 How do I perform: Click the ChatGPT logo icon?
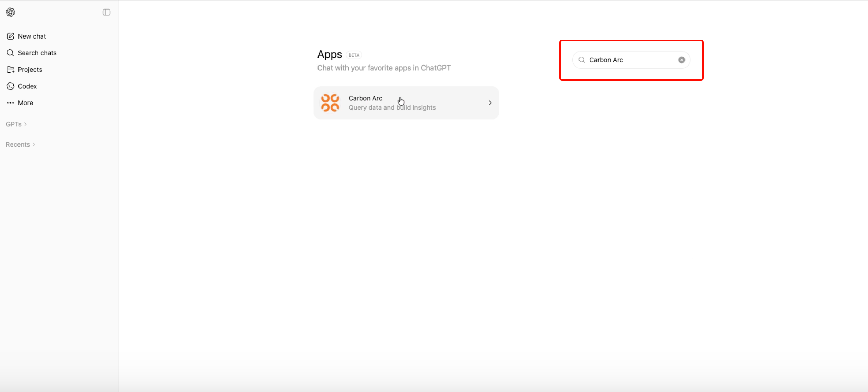tap(11, 12)
